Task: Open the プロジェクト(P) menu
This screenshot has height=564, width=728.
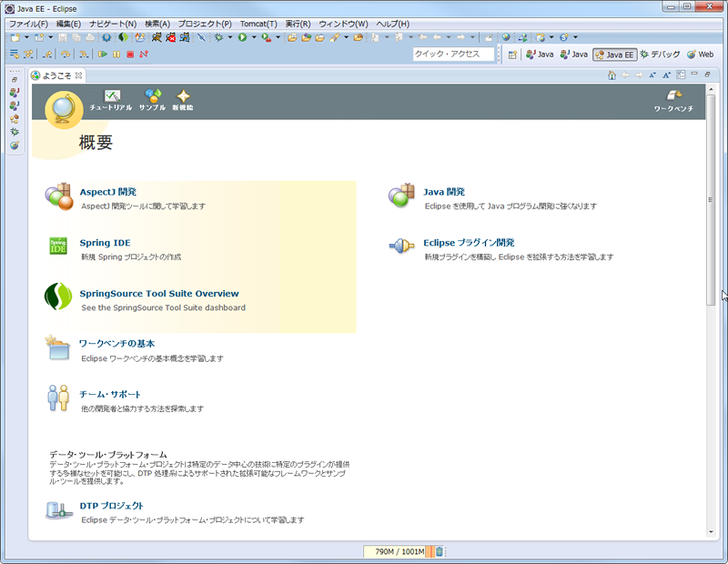Action: point(205,24)
